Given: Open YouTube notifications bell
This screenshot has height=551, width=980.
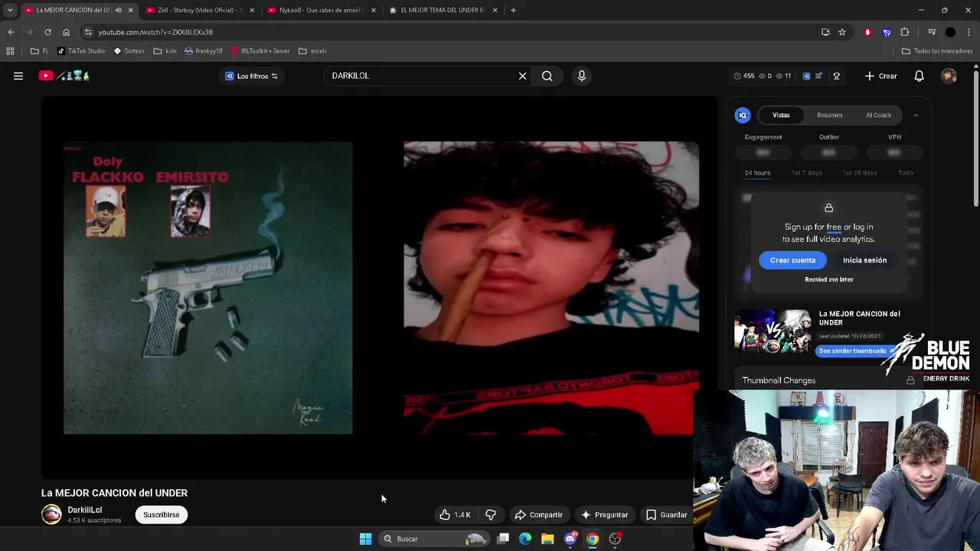Looking at the screenshot, I should click(920, 76).
